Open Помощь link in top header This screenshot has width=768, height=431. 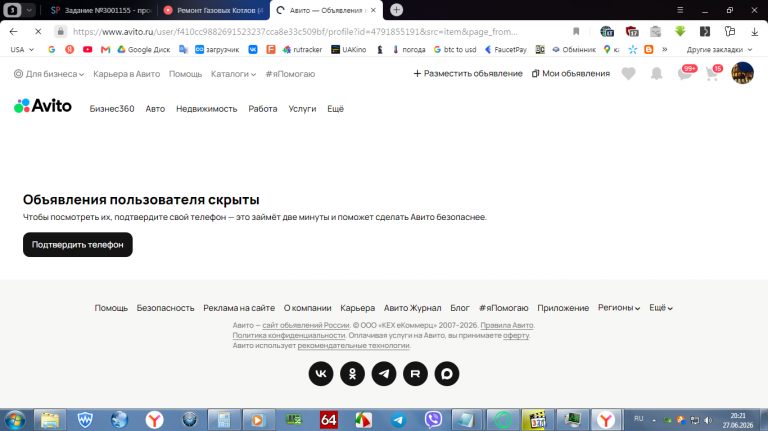coord(185,74)
